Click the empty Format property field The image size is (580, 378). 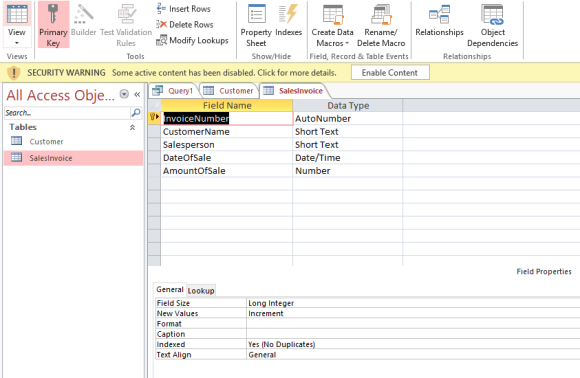click(413, 324)
